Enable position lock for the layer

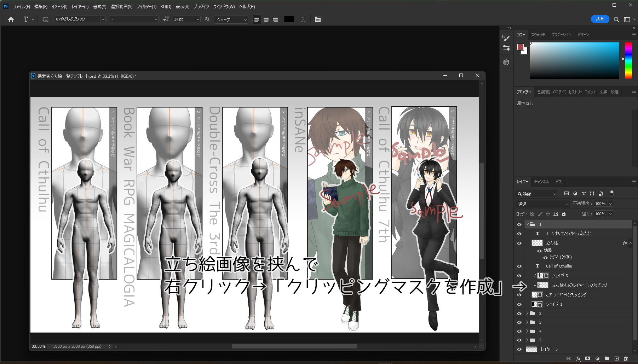pos(548,214)
